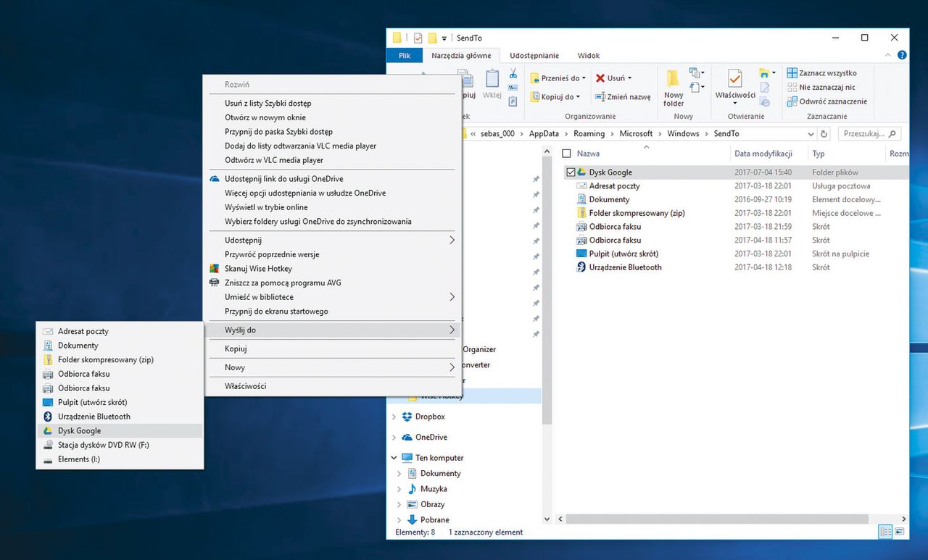Screen dimensions: 928x560
Task: Create a new folder with Nowy folder icon
Action: click(x=674, y=79)
